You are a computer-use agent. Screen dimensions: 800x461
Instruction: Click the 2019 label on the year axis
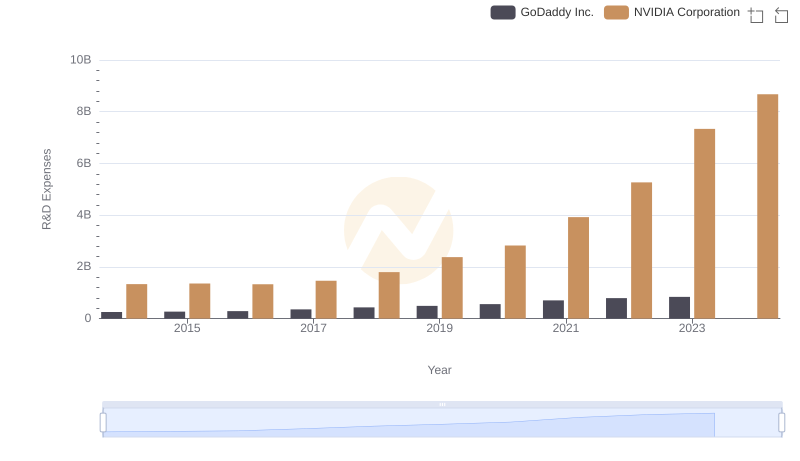point(439,328)
